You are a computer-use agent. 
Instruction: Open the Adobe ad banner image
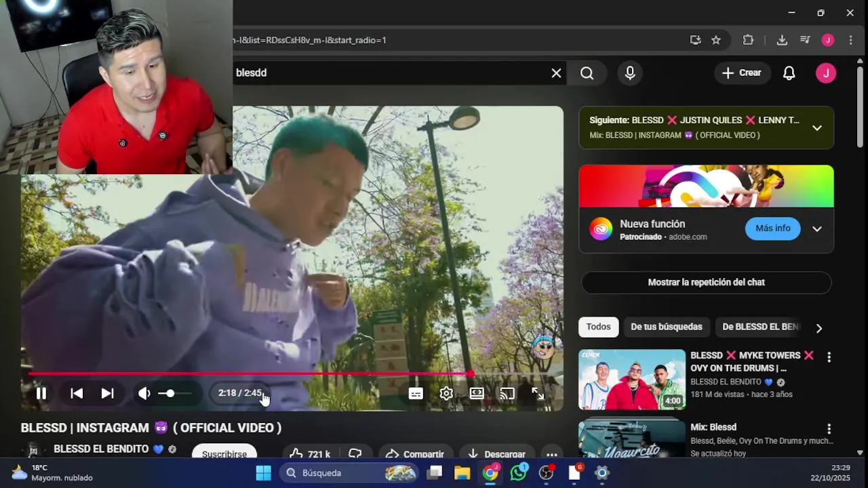(x=706, y=186)
